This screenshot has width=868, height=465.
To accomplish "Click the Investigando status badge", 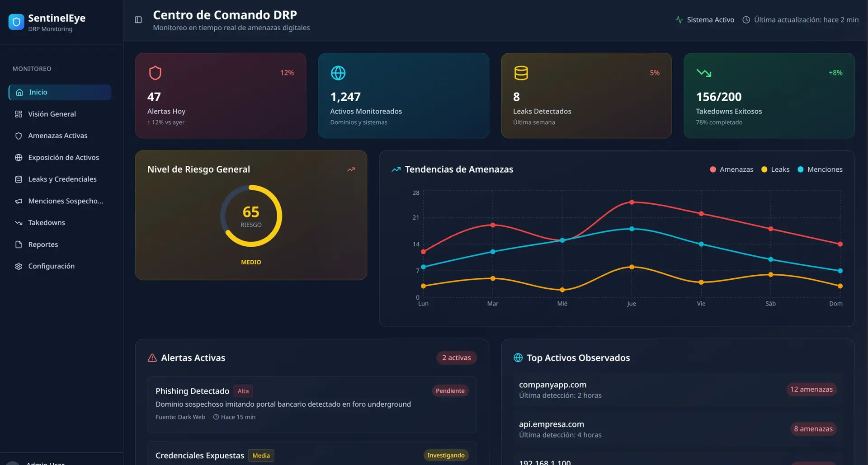I will tap(446, 456).
